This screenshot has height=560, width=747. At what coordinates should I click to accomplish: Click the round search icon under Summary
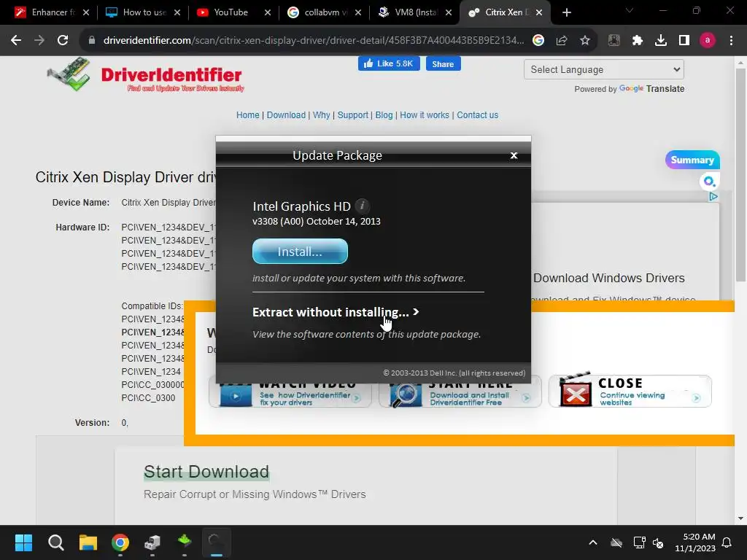709,181
